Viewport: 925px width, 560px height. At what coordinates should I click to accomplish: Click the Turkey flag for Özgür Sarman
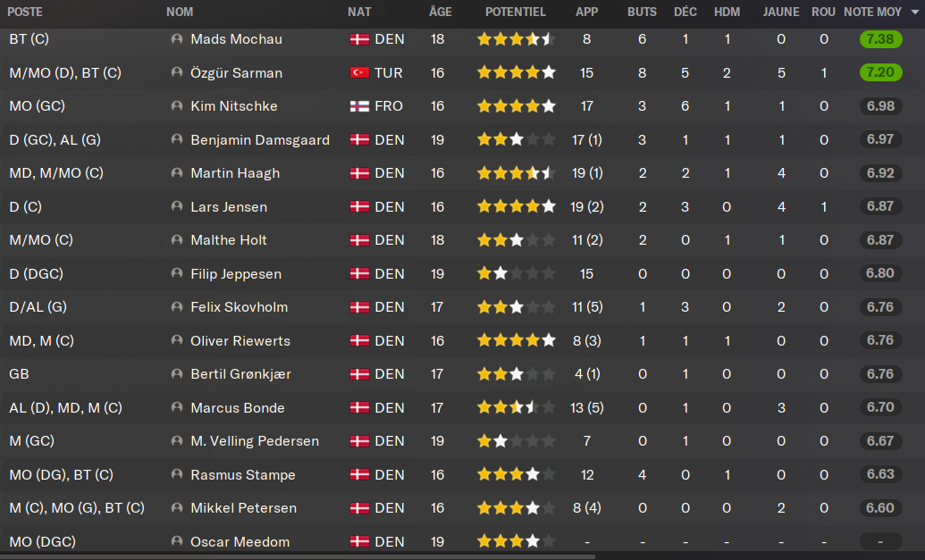(x=359, y=72)
